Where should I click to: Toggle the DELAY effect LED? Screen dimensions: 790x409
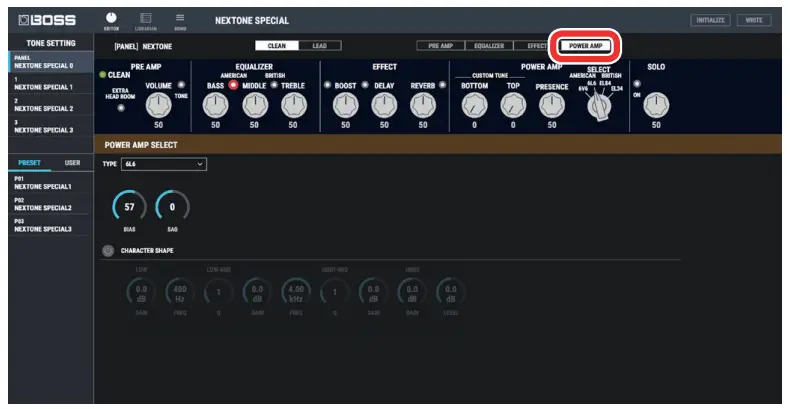[x=365, y=85]
